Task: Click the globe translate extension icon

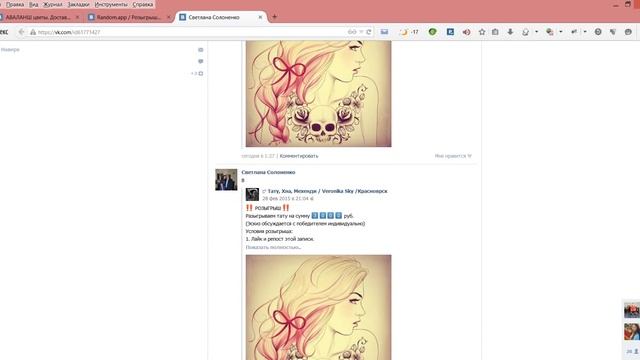Action: point(550,32)
